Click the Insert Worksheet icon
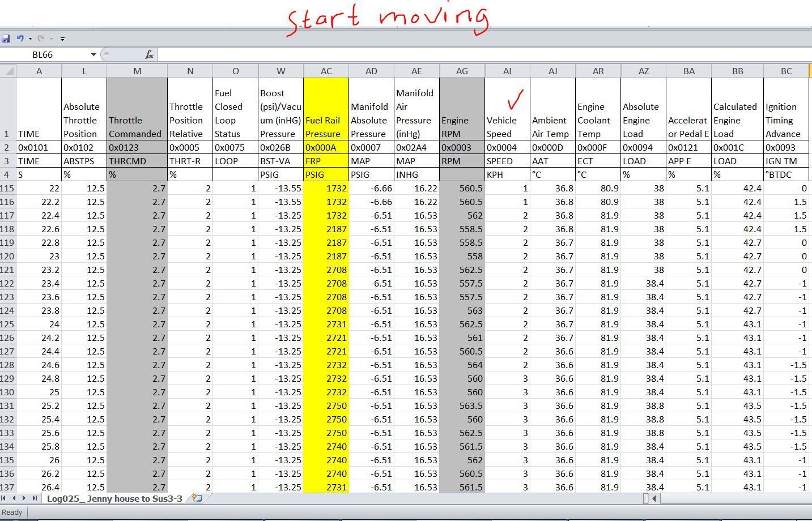The width and height of the screenshot is (812, 521). click(x=197, y=498)
